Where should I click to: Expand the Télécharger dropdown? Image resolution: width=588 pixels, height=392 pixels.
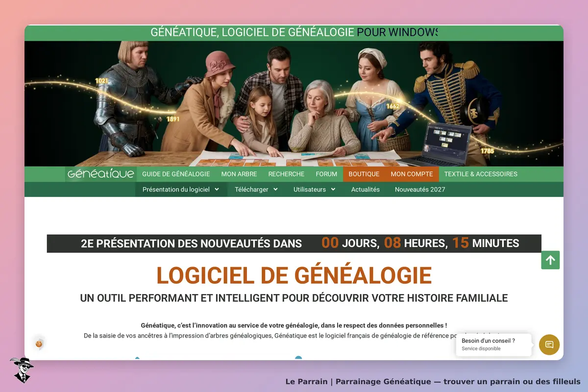(x=256, y=189)
